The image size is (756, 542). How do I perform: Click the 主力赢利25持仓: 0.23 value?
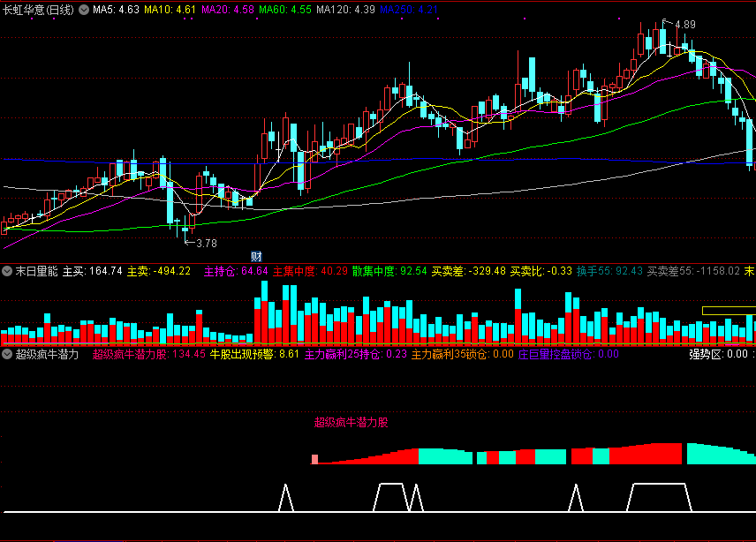[x=355, y=355]
